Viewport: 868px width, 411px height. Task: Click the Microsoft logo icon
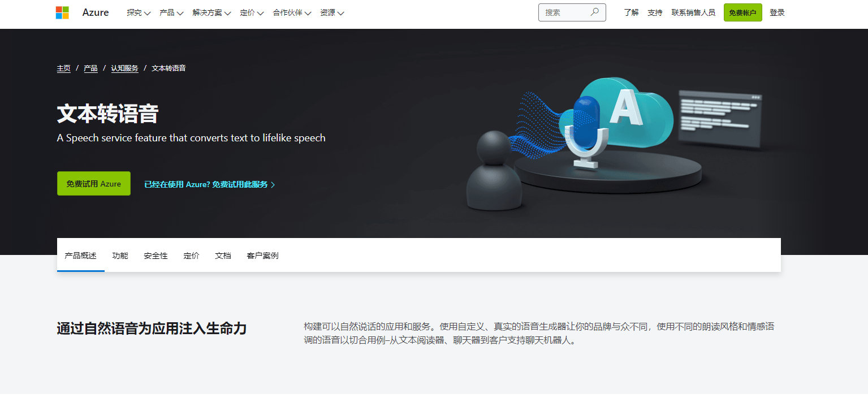[x=62, y=12]
